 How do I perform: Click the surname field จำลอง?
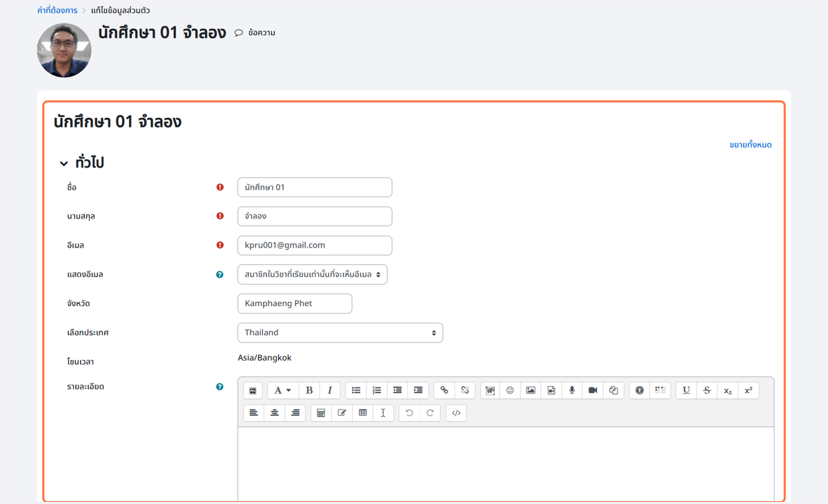(315, 216)
